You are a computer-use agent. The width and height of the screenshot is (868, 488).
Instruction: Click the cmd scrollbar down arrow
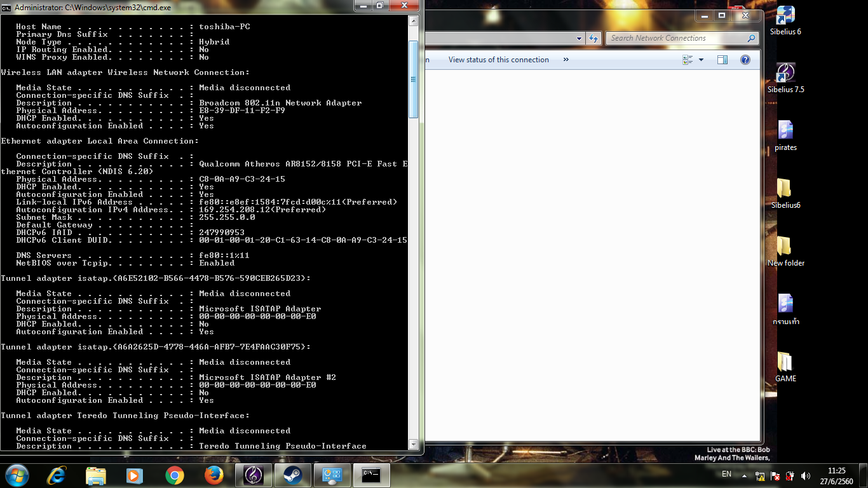tap(413, 445)
